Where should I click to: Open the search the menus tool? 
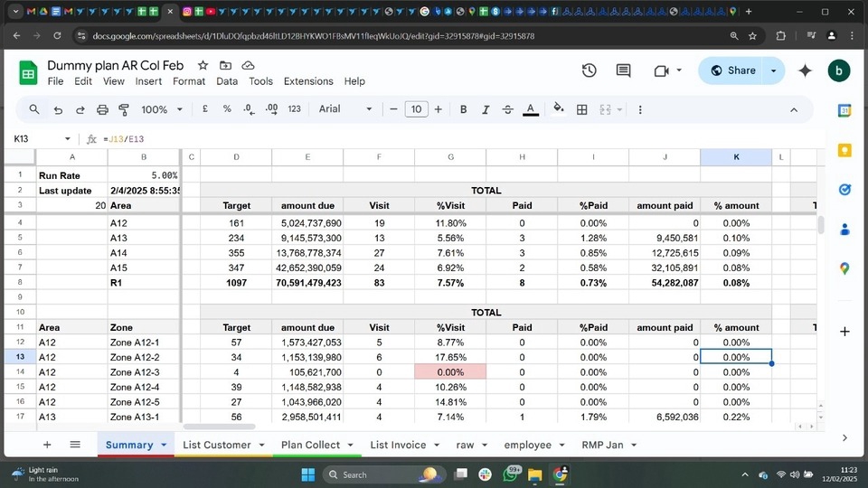(x=34, y=109)
